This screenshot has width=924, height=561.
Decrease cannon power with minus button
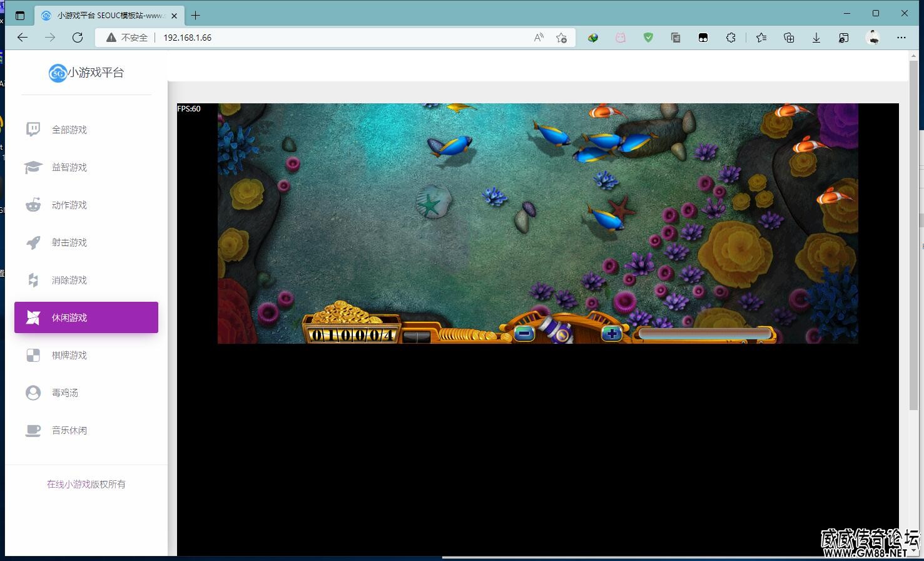coord(524,333)
